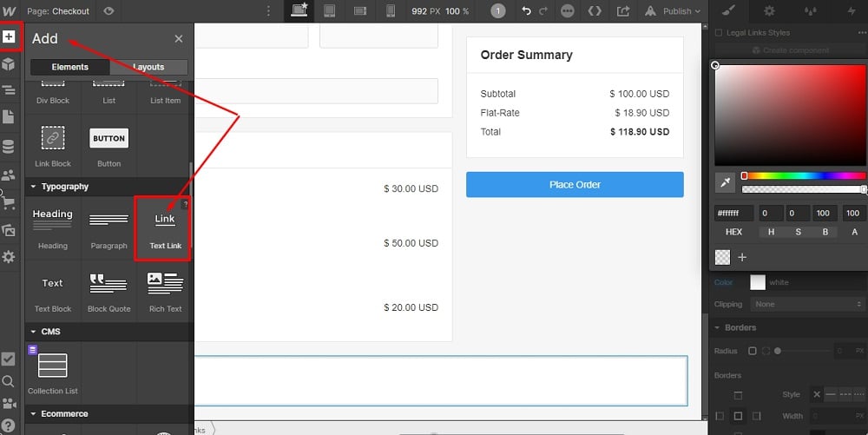Switch to mobile landscape breakpoint

click(x=360, y=11)
